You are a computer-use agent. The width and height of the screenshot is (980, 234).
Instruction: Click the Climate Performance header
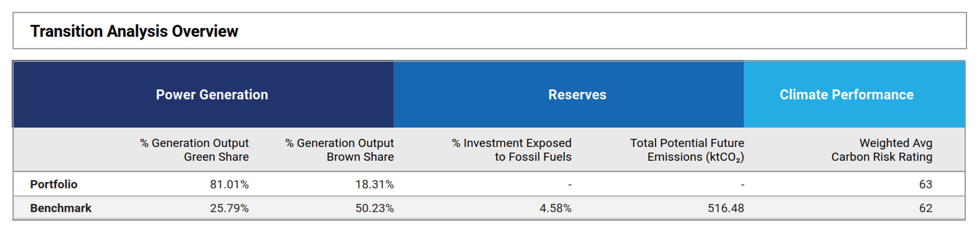point(846,94)
